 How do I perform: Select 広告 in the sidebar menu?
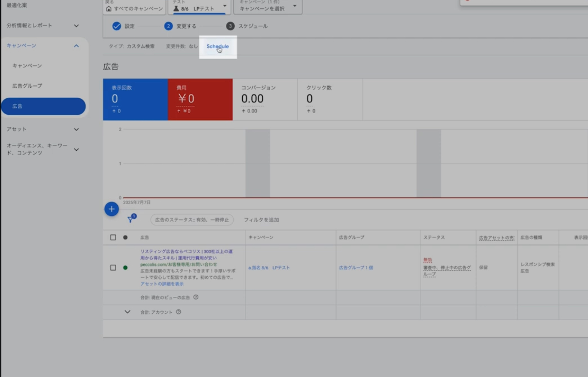point(43,106)
